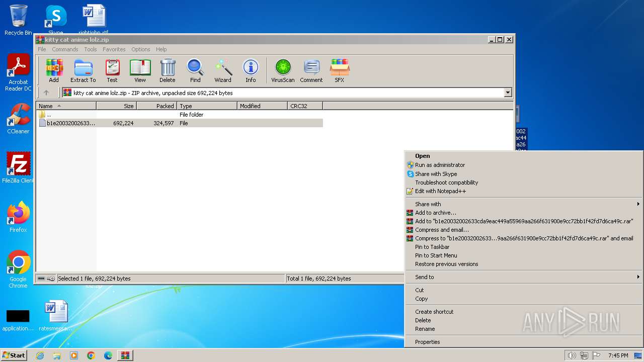This screenshot has height=362, width=644.
Task: Click the Start button
Action: click(x=14, y=355)
